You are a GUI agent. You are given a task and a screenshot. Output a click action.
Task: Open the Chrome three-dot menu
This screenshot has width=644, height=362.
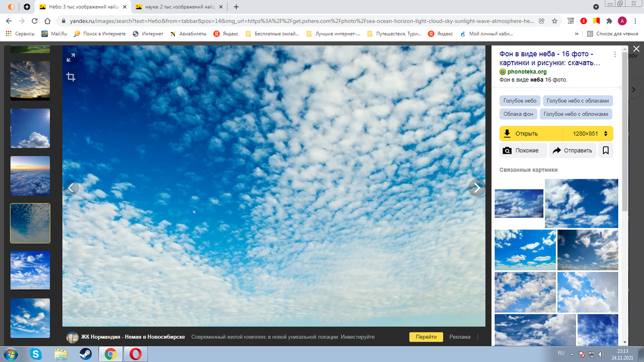(635, 21)
